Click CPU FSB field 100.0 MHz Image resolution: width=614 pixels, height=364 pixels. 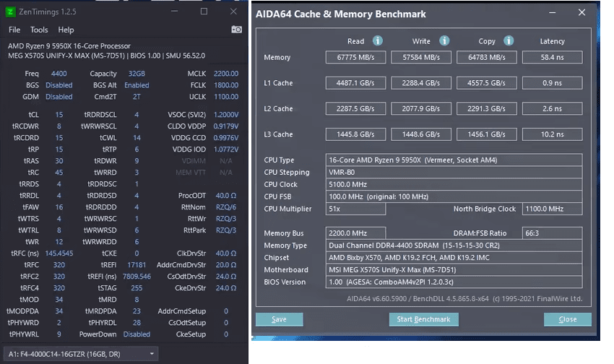[x=454, y=196]
